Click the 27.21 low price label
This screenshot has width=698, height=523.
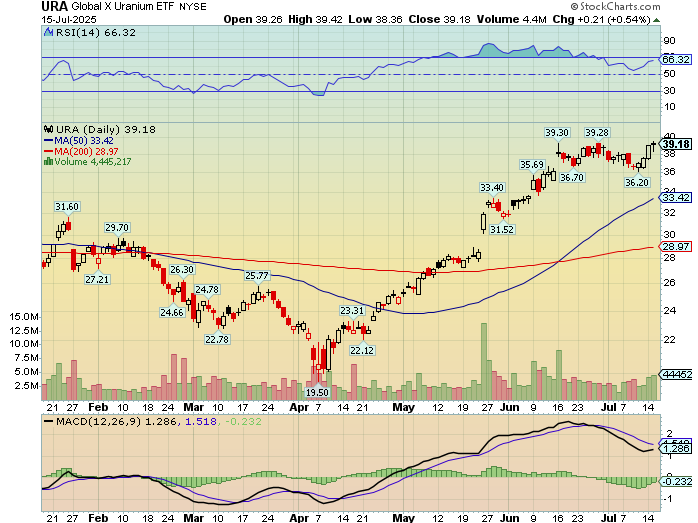click(97, 280)
